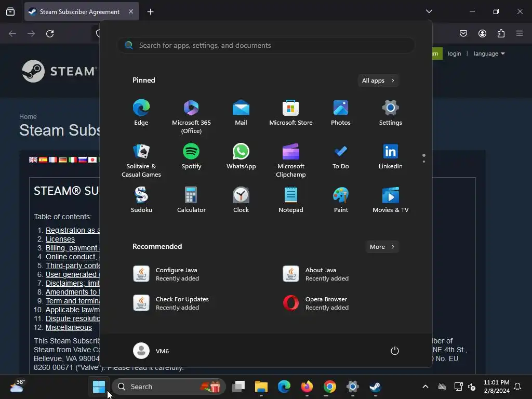The image size is (532, 399).
Task: Launch Notepad
Action: click(291, 200)
